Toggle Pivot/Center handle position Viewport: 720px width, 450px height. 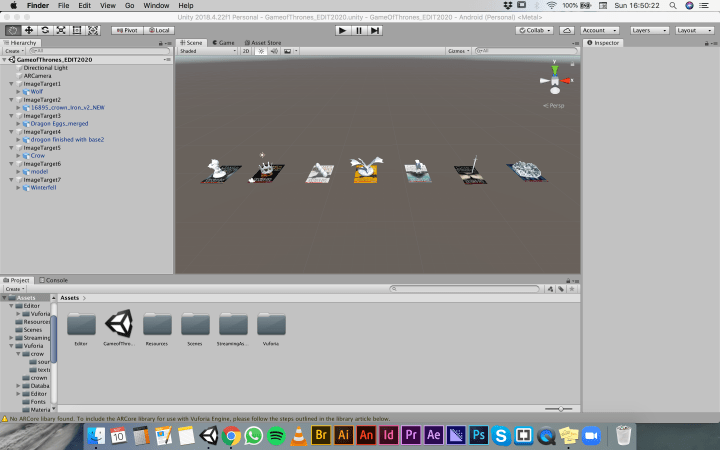click(x=127, y=30)
